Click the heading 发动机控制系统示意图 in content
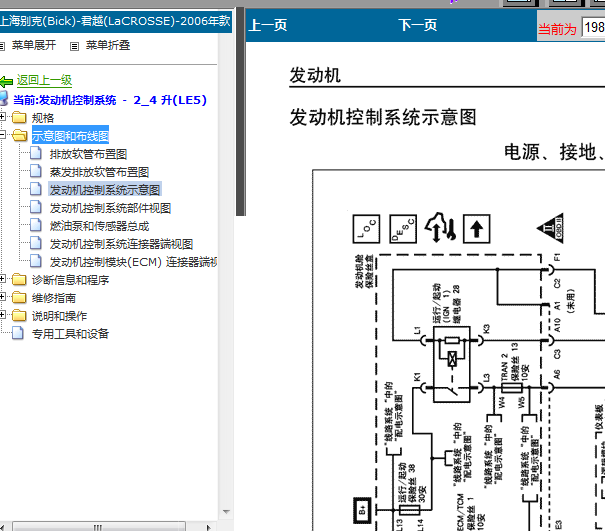Viewport: 605px width, 531px height. (383, 117)
